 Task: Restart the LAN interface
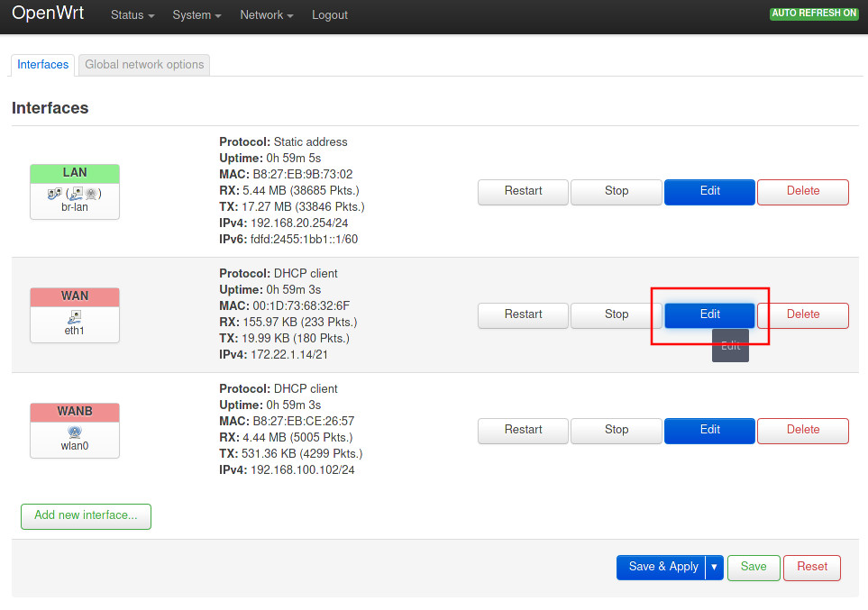pyautogui.click(x=523, y=192)
